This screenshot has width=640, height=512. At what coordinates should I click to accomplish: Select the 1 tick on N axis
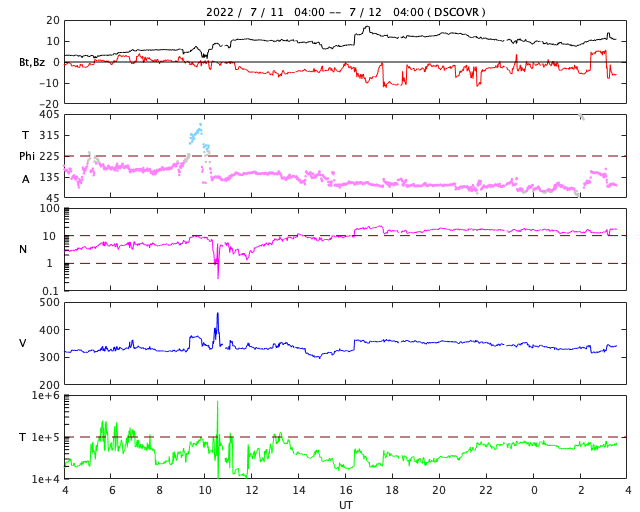(49, 263)
